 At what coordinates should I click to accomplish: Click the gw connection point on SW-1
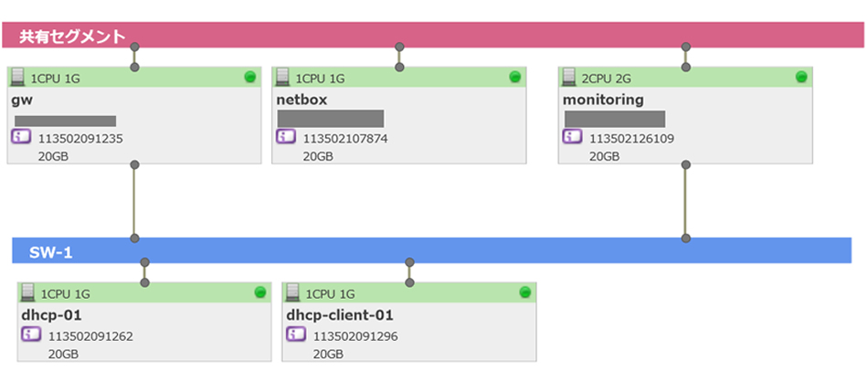pyautogui.click(x=135, y=238)
